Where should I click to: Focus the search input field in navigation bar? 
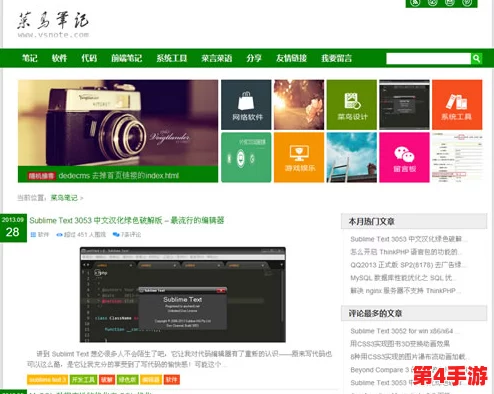point(428,59)
